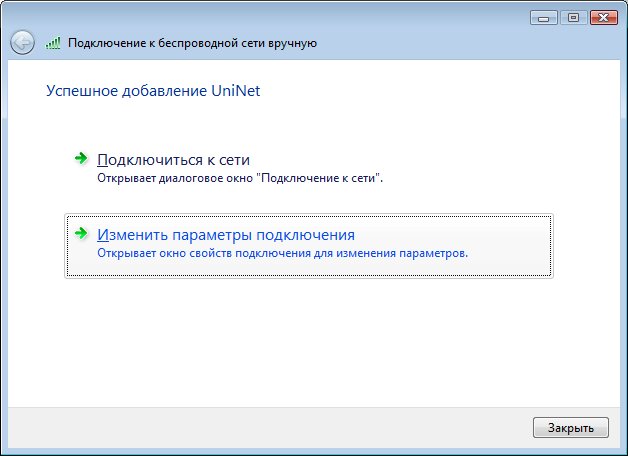Click the wireless signal bars icon
The image size is (628, 456).
(x=53, y=43)
